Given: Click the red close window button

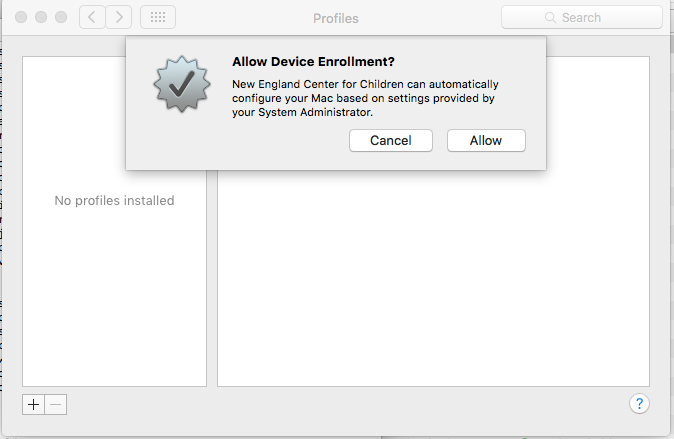Looking at the screenshot, I should point(21,17).
